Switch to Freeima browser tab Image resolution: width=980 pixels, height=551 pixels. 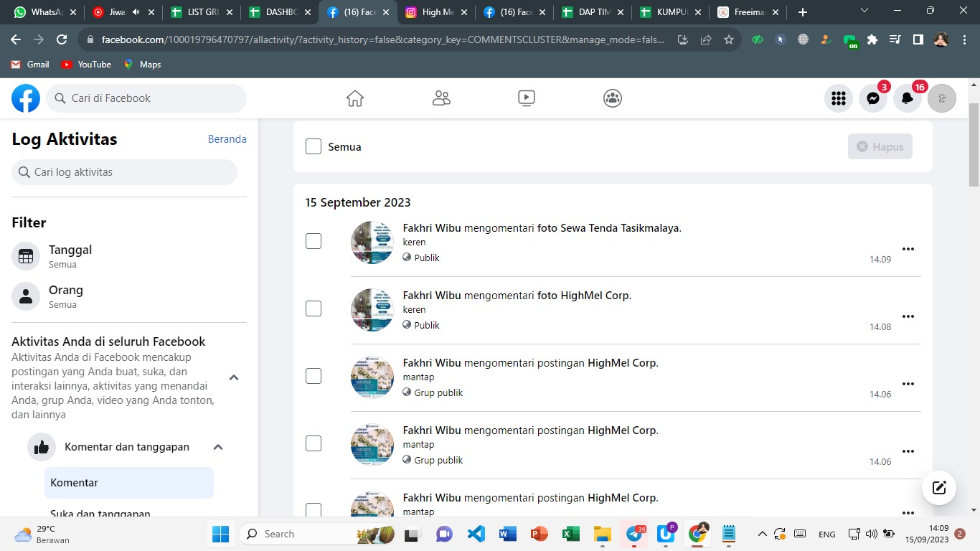tap(749, 12)
